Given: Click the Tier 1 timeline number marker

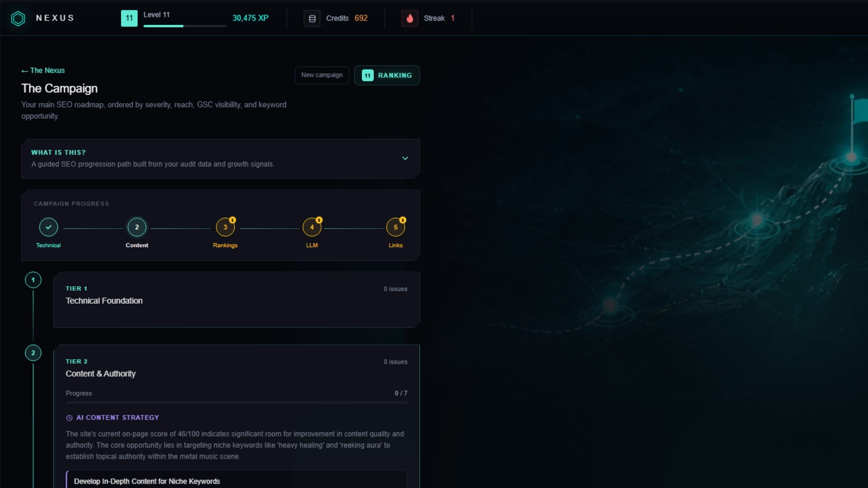Looking at the screenshot, I should (33, 280).
